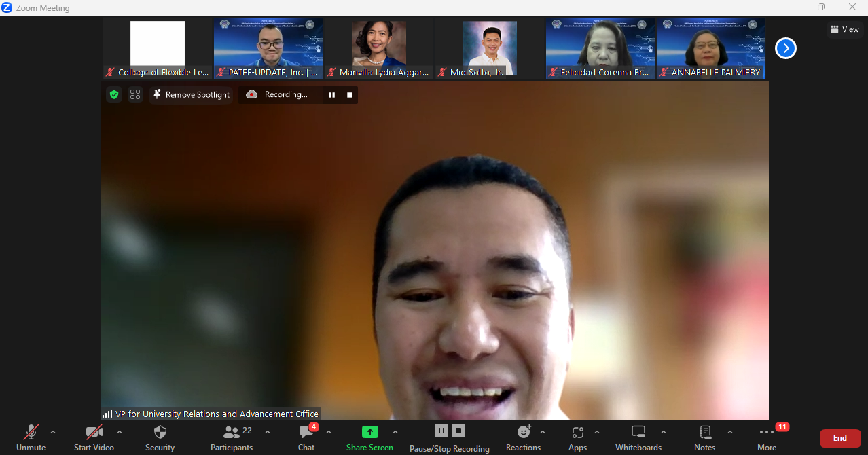Open the Reactions smiley menu
The image size is (868, 455).
[x=523, y=437]
